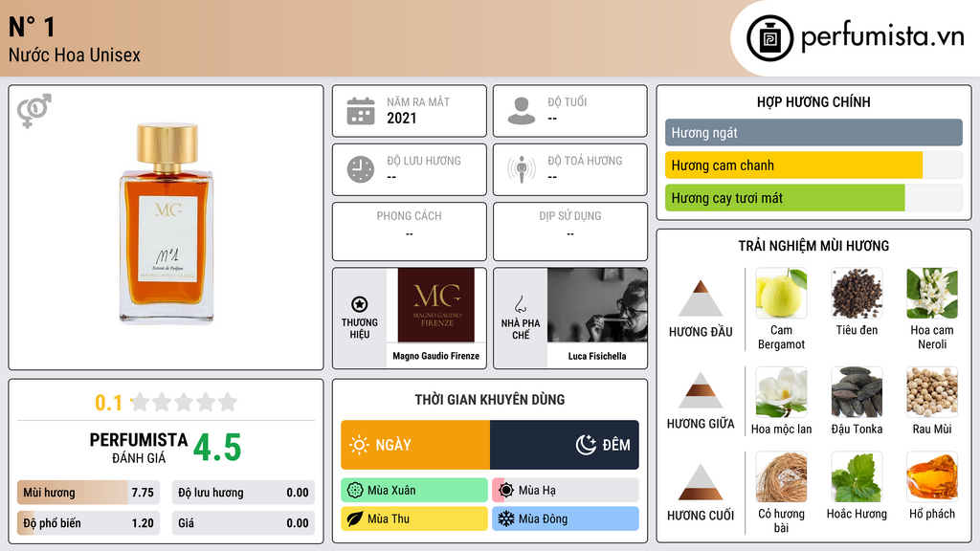Click the perfumista.vn bottle logo icon
Viewport: 980px width, 551px height.
click(769, 38)
